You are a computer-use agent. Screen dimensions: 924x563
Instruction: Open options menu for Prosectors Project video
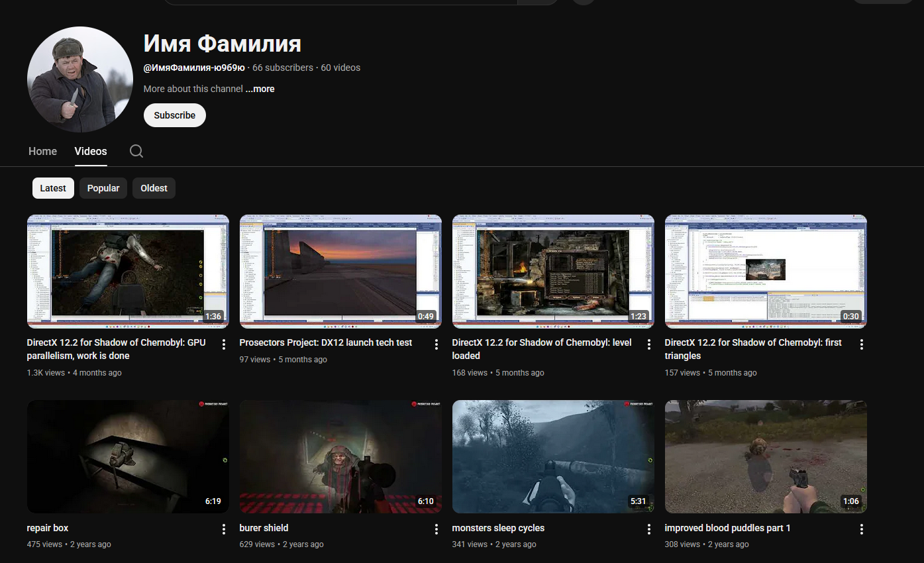coord(436,344)
